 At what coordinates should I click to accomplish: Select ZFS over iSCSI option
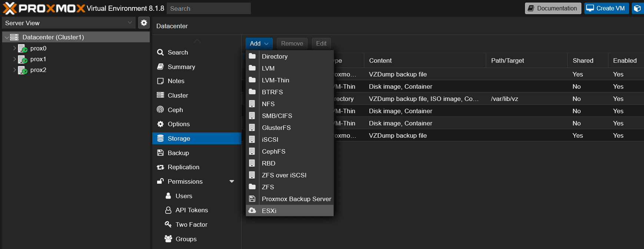[290, 175]
